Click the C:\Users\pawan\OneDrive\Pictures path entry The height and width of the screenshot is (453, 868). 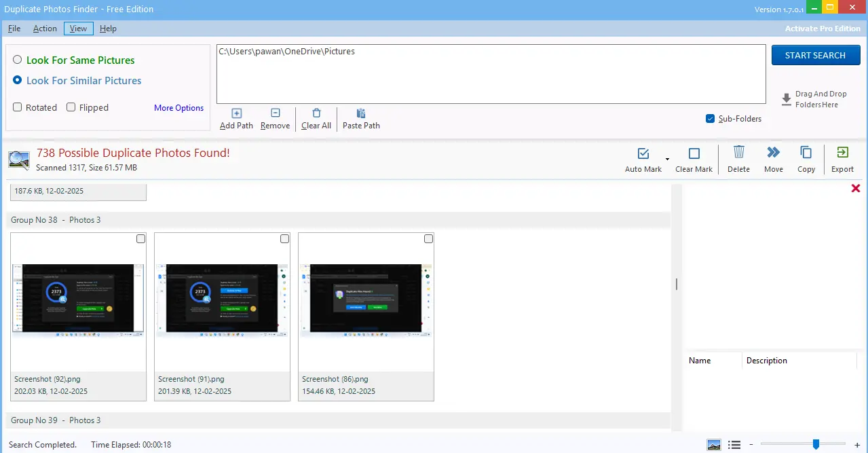tap(286, 51)
